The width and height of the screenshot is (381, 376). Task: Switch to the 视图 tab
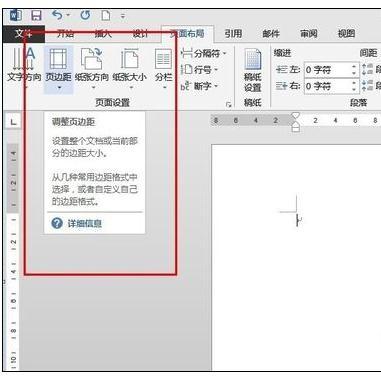[x=346, y=34]
